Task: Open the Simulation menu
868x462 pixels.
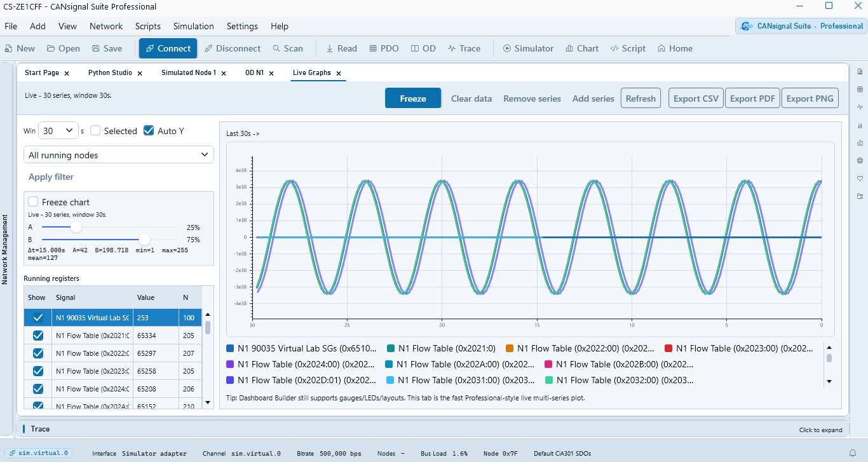Action: point(194,26)
